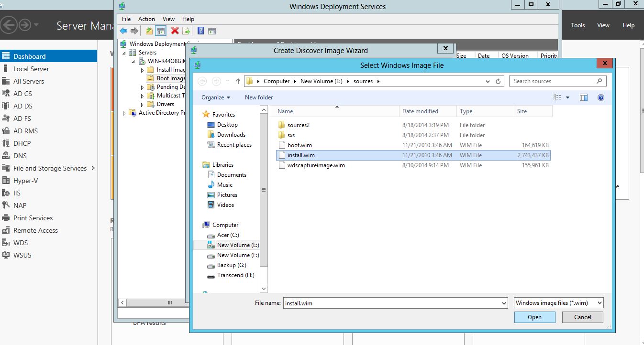The height and width of the screenshot is (345, 644).
Task: Click the blue help icon in WDS toolbar
Action: pos(200,31)
